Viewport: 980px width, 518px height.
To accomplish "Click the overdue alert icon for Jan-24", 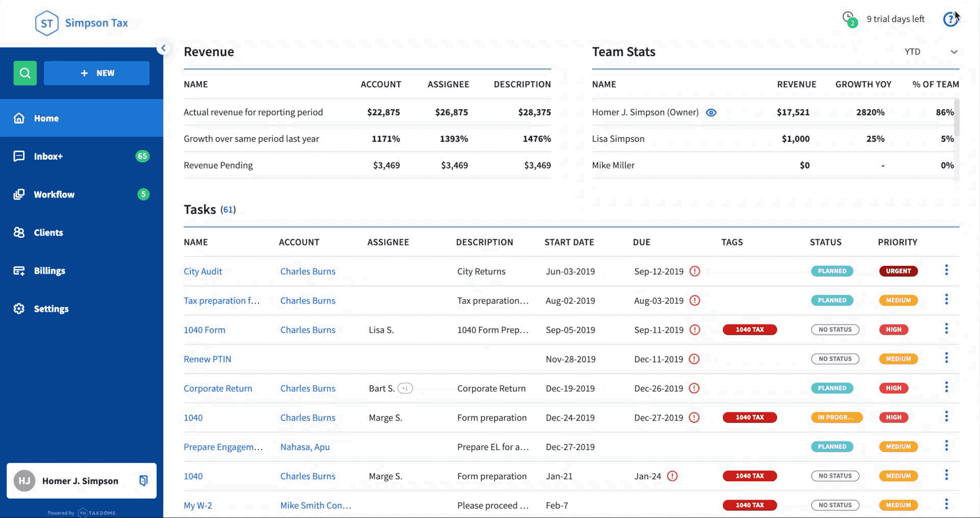I will pos(673,476).
